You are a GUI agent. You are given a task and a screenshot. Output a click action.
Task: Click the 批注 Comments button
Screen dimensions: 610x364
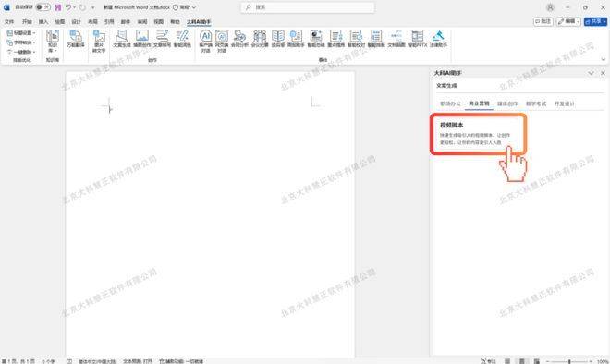[543, 21]
